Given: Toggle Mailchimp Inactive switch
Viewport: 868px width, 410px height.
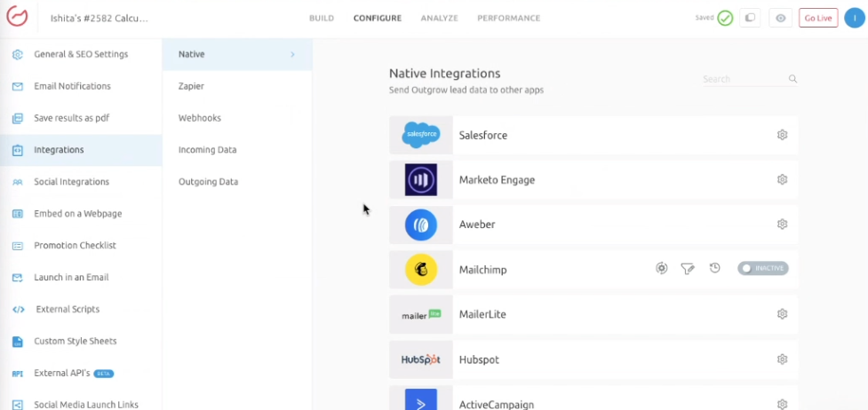Looking at the screenshot, I should tap(763, 268).
